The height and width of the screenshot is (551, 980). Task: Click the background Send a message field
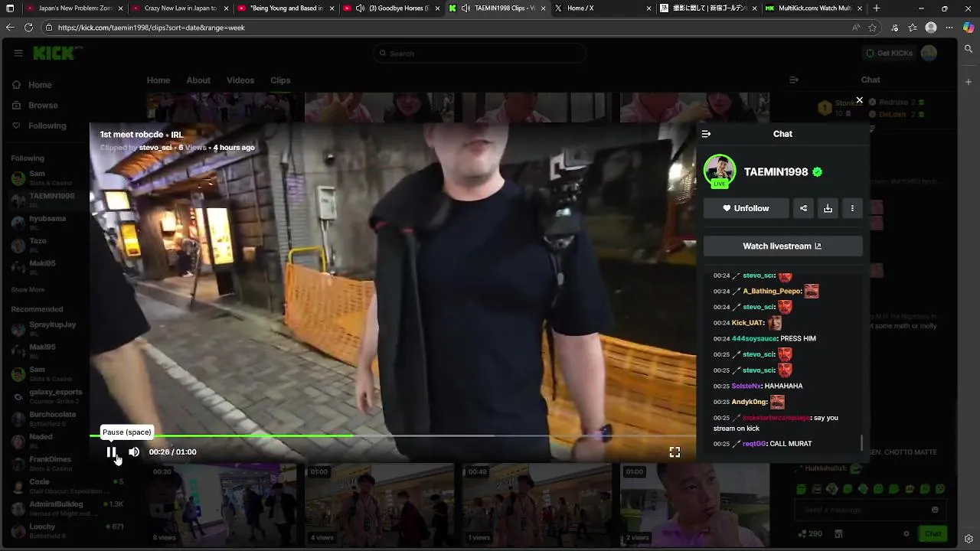[871, 510]
